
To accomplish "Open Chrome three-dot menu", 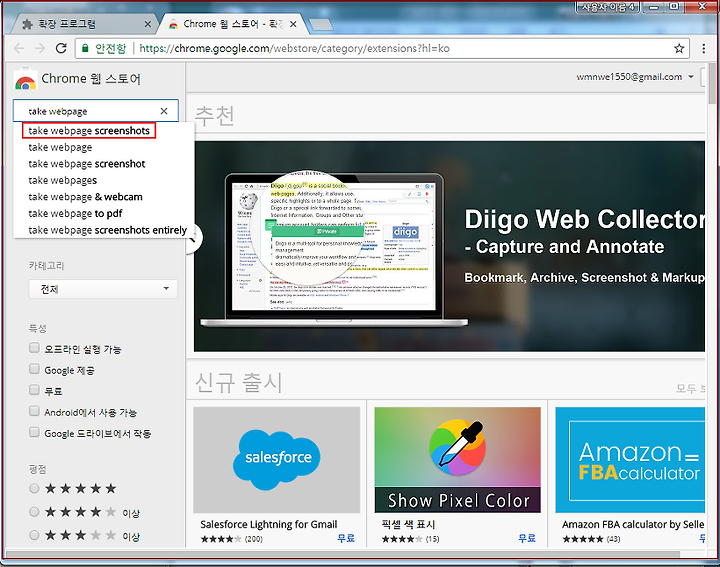I will coord(703,48).
